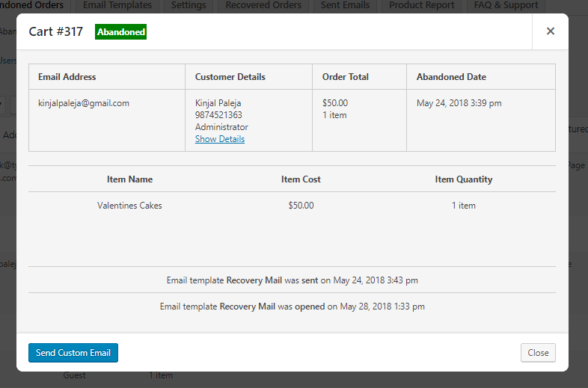Click the phone number 9874521363

(x=218, y=114)
